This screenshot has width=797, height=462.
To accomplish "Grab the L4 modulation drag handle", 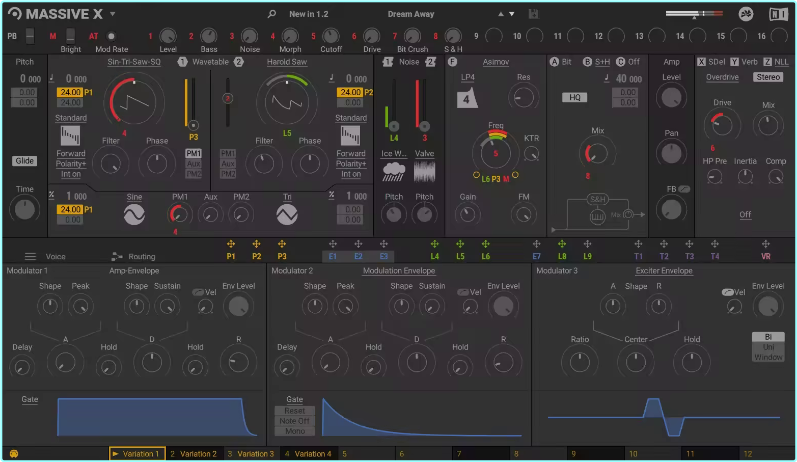I will (435, 244).
